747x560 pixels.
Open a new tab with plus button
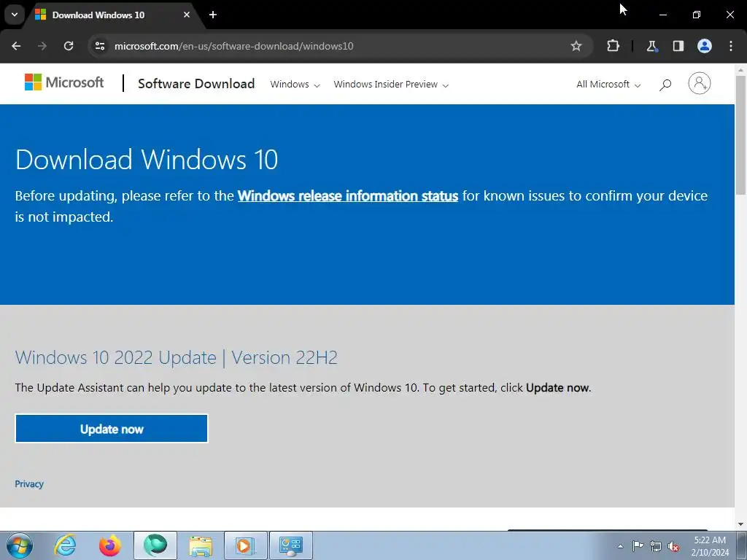pyautogui.click(x=213, y=15)
